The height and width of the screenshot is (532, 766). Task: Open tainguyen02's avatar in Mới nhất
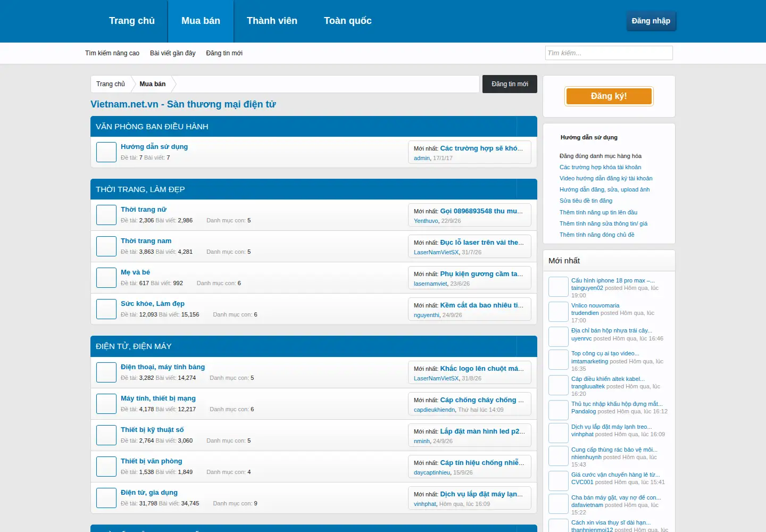point(559,287)
